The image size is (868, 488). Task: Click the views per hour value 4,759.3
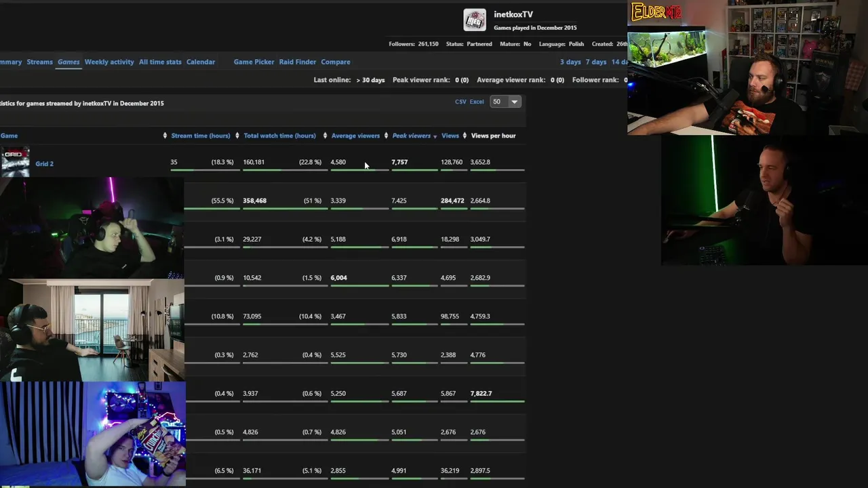(480, 317)
